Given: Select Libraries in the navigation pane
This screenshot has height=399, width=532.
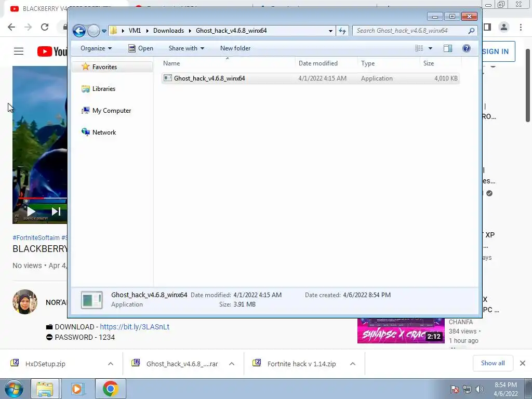Looking at the screenshot, I should coord(104,88).
